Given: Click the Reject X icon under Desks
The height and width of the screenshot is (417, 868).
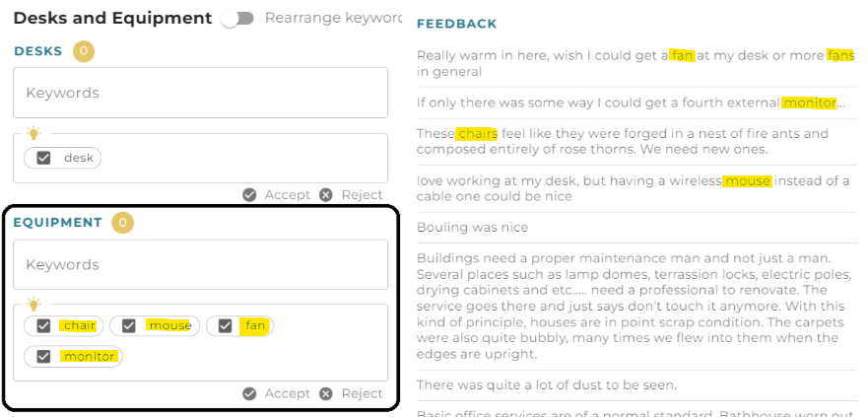Looking at the screenshot, I should coord(326,195).
